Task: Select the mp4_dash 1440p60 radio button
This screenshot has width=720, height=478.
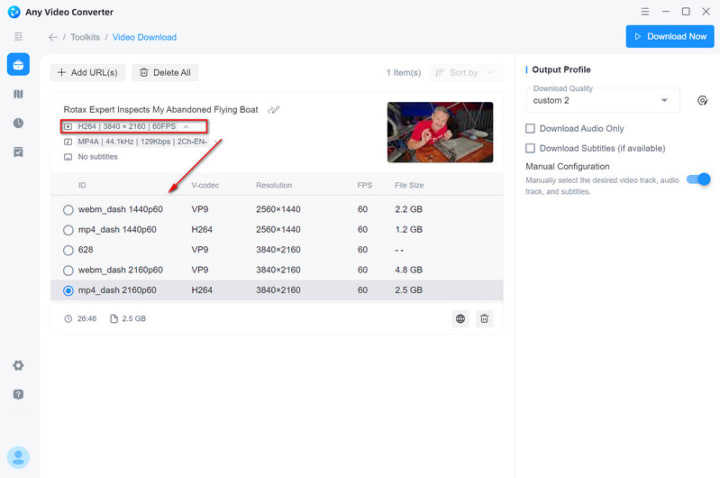Action: tap(68, 230)
